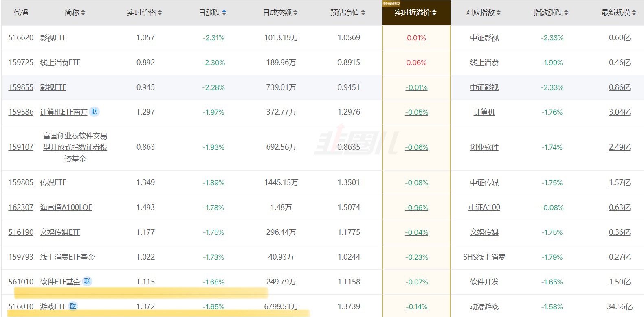Sort by 日成交额 column arrows
The width and height of the screenshot is (644, 317).
coord(295,13)
